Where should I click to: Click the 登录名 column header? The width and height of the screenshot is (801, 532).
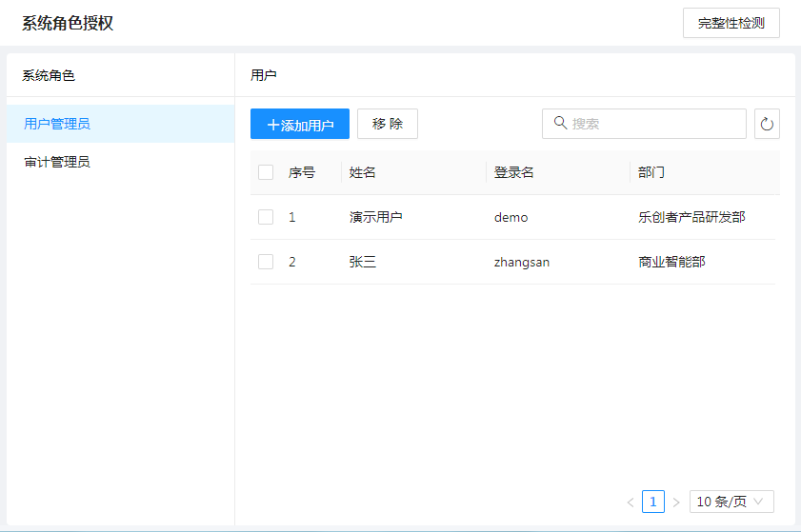[513, 172]
